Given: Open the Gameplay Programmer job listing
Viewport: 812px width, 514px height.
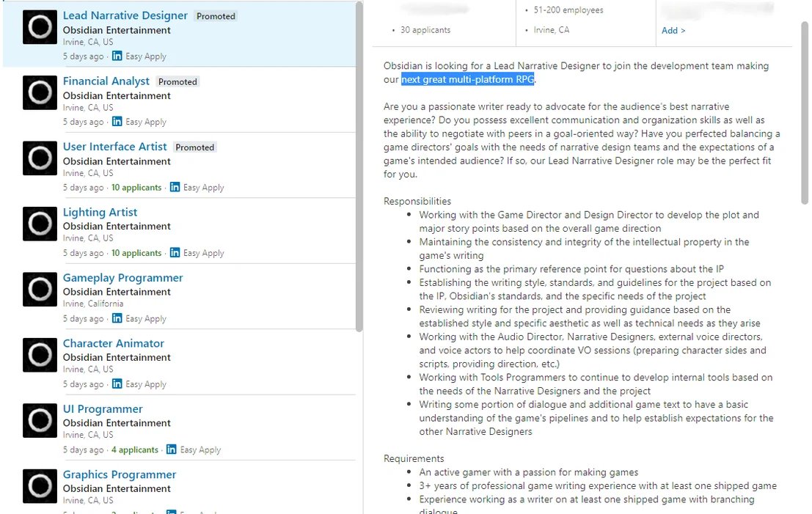Looking at the screenshot, I should [122, 278].
